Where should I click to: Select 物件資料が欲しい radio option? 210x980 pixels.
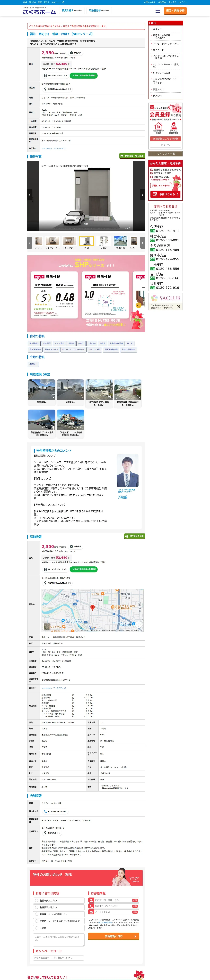pyautogui.click(x=59, y=907)
